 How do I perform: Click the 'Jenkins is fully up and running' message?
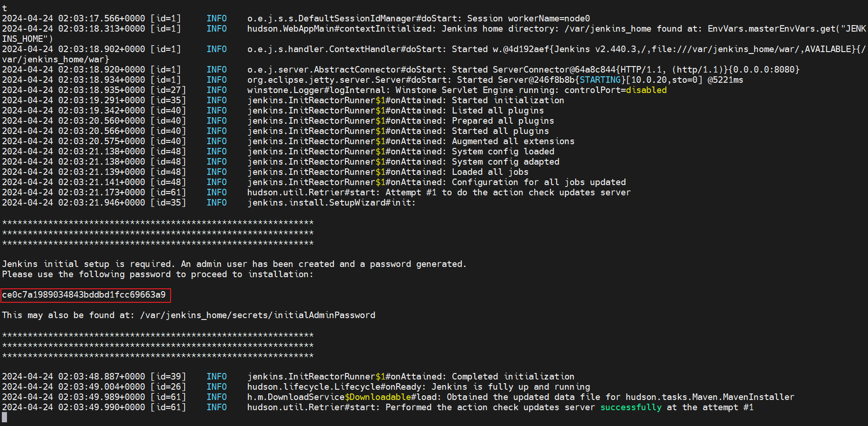tap(510, 387)
